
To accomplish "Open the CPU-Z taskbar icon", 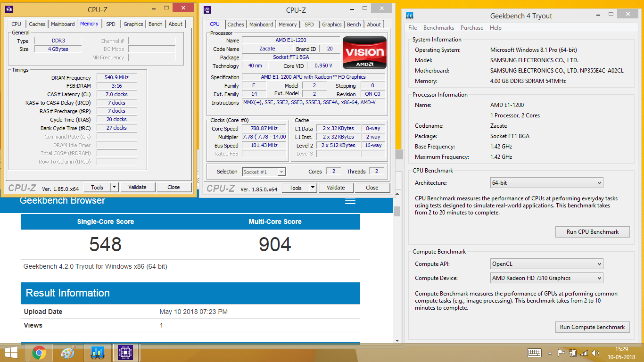I will (125, 352).
